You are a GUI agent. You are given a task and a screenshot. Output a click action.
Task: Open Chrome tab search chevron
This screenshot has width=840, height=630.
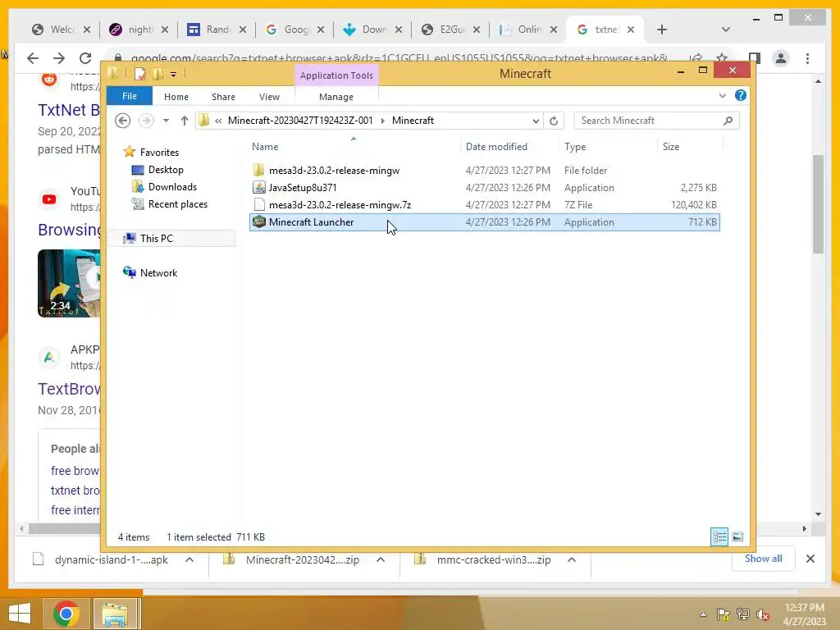coord(726,30)
